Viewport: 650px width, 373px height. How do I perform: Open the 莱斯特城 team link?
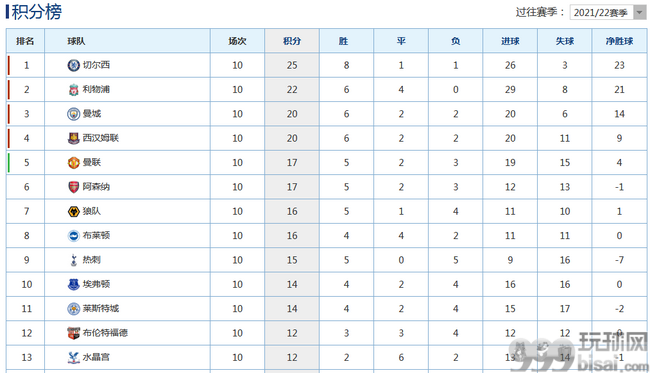pos(101,309)
